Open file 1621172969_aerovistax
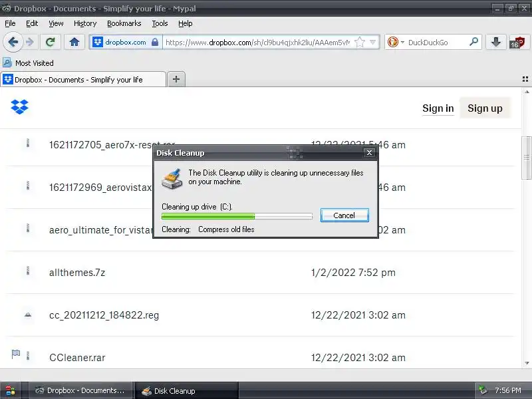The width and height of the screenshot is (532, 399). click(x=100, y=188)
